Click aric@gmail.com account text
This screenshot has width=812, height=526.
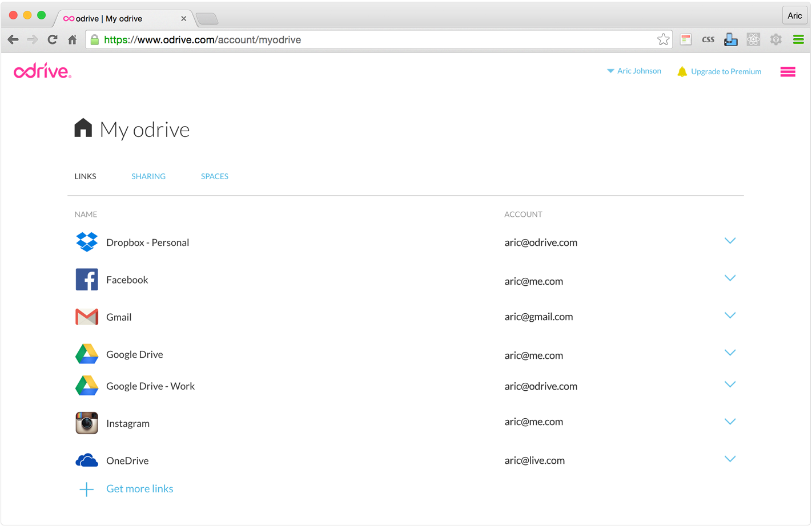tap(538, 317)
